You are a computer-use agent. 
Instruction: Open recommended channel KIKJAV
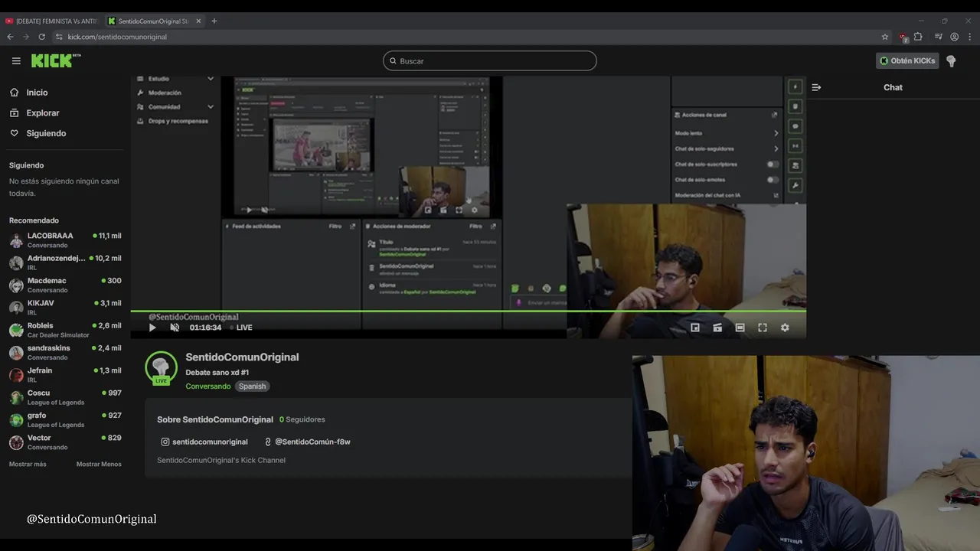coord(65,308)
